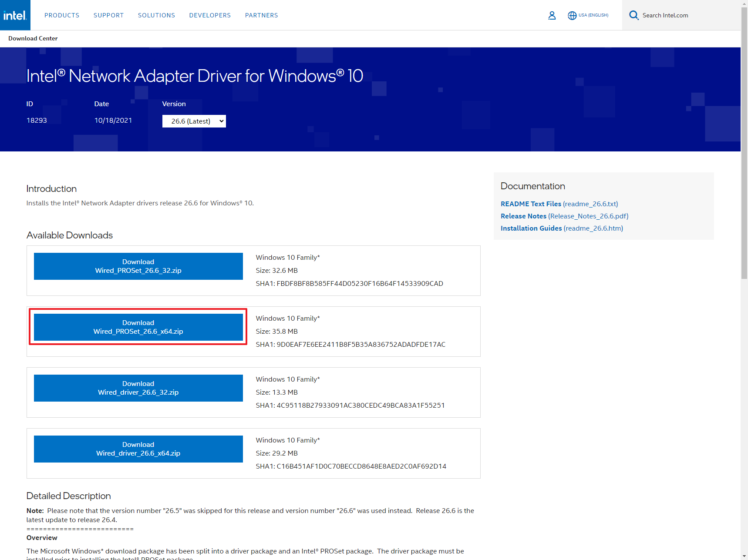Click Size: 29.2 MB text

click(x=277, y=453)
